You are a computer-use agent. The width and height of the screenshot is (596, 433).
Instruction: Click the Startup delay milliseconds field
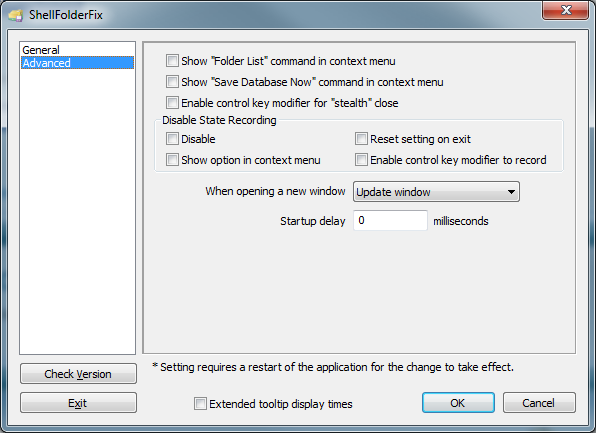coord(390,220)
